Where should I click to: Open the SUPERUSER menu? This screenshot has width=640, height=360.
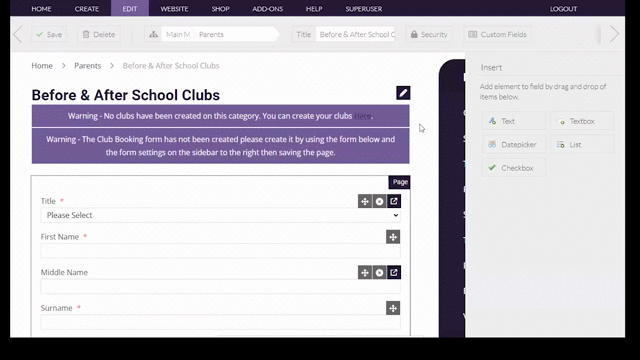click(x=364, y=9)
